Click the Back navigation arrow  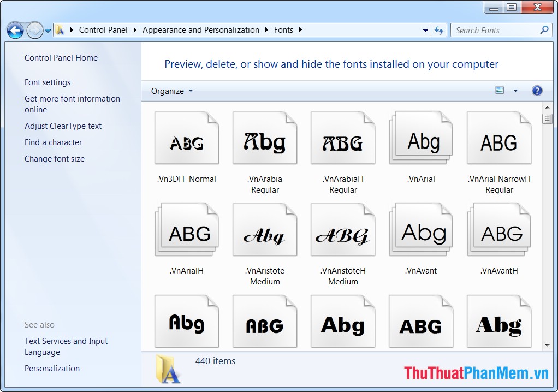tap(15, 31)
